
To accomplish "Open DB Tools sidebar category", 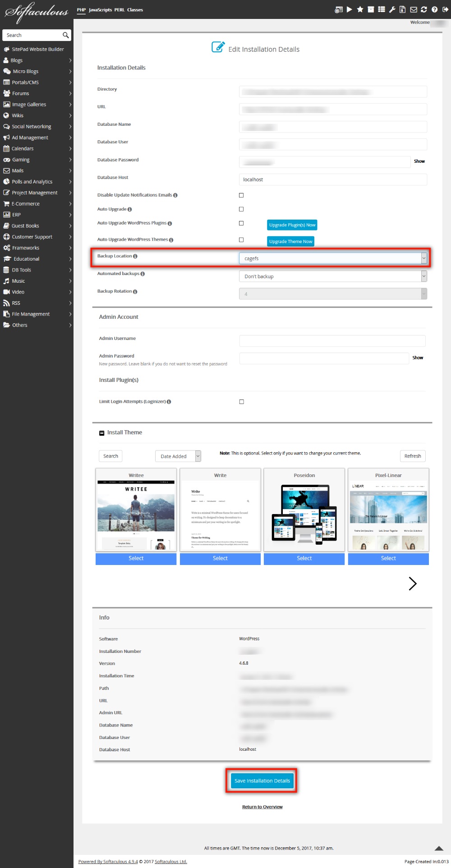I will point(37,270).
